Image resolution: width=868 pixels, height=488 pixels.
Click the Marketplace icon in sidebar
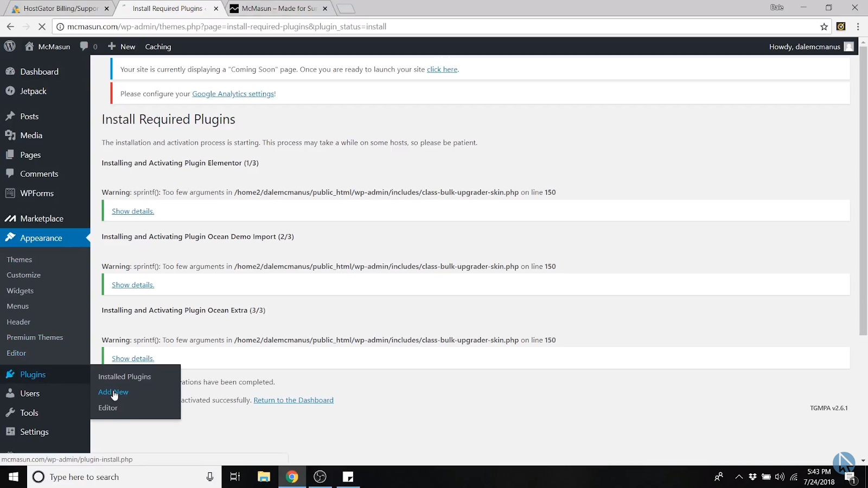[10, 219]
